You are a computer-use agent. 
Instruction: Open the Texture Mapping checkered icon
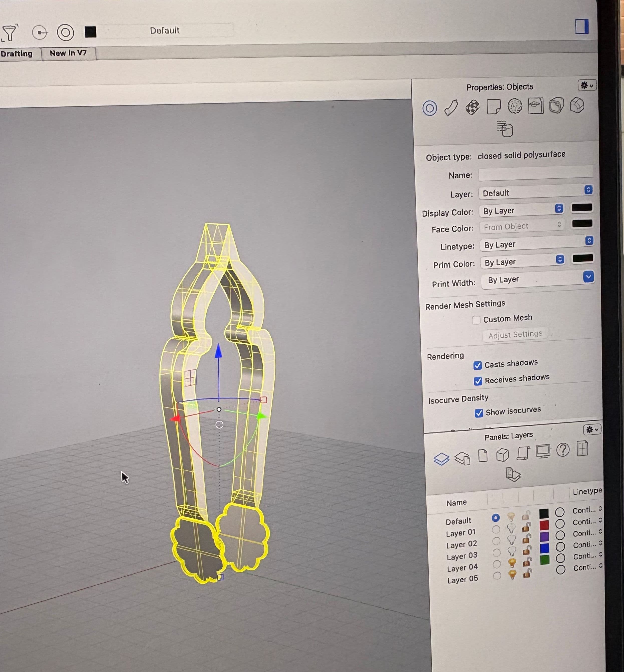[x=473, y=107]
